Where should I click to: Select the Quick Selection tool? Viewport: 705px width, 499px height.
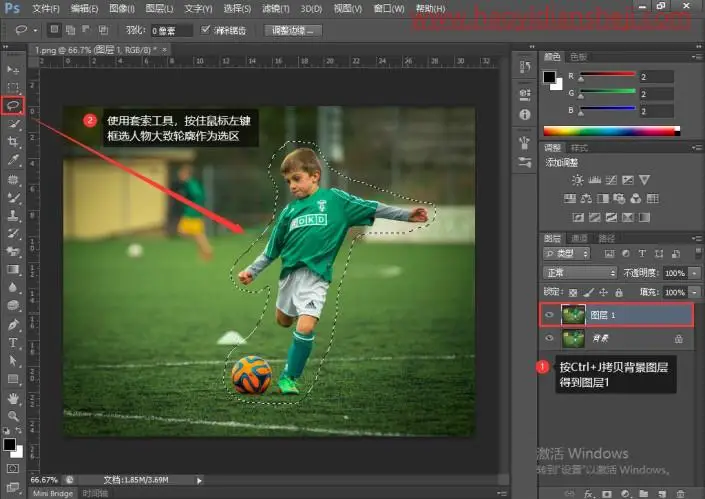coord(13,124)
